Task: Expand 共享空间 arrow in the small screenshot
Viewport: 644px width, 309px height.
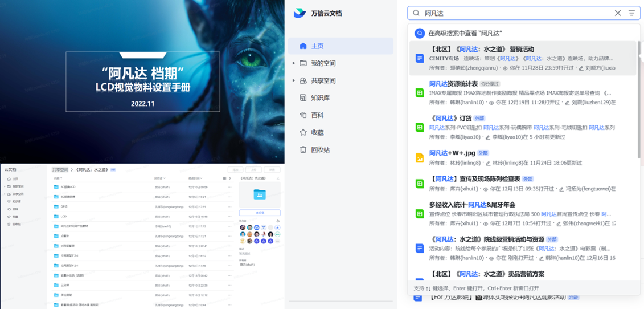Action: click(x=5, y=194)
